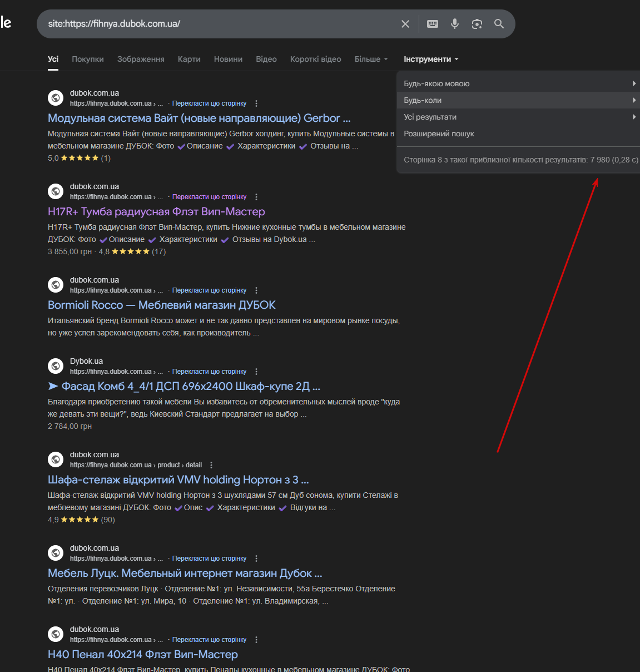Click globe favicon of Модульная система Вайт result
Viewport: 640px width, 672px height.
(x=56, y=98)
